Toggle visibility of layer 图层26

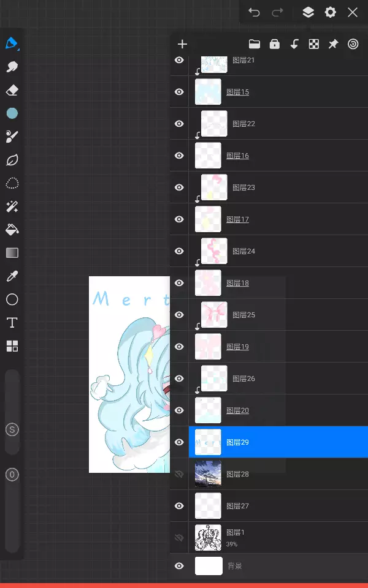pos(179,379)
